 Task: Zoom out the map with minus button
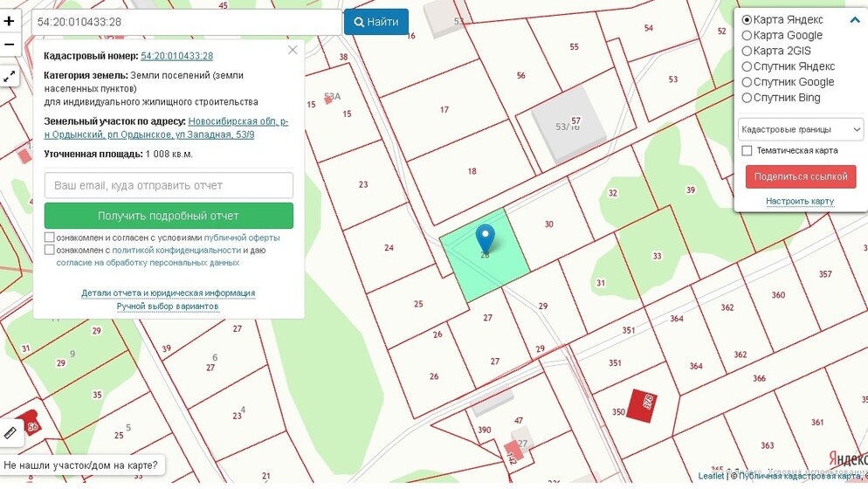(x=10, y=45)
